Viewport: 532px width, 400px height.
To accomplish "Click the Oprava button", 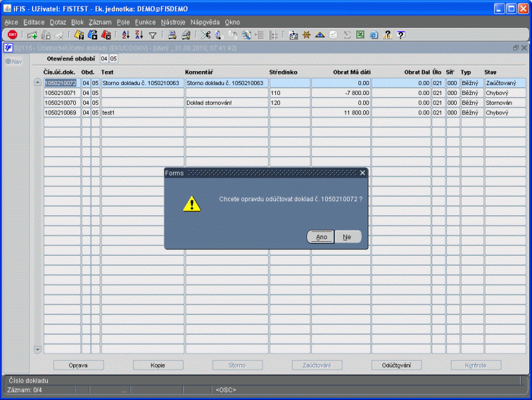I will [x=78, y=365].
